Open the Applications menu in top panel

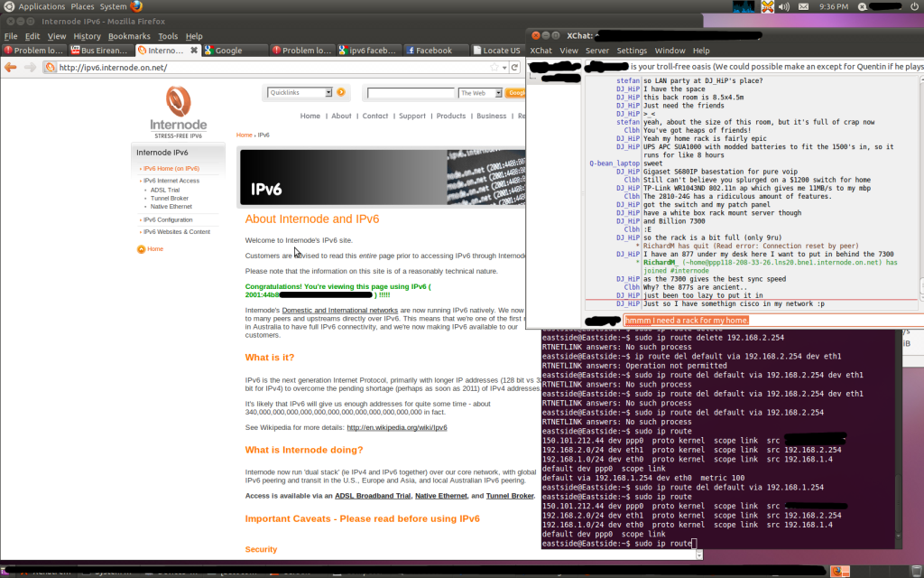pos(42,6)
